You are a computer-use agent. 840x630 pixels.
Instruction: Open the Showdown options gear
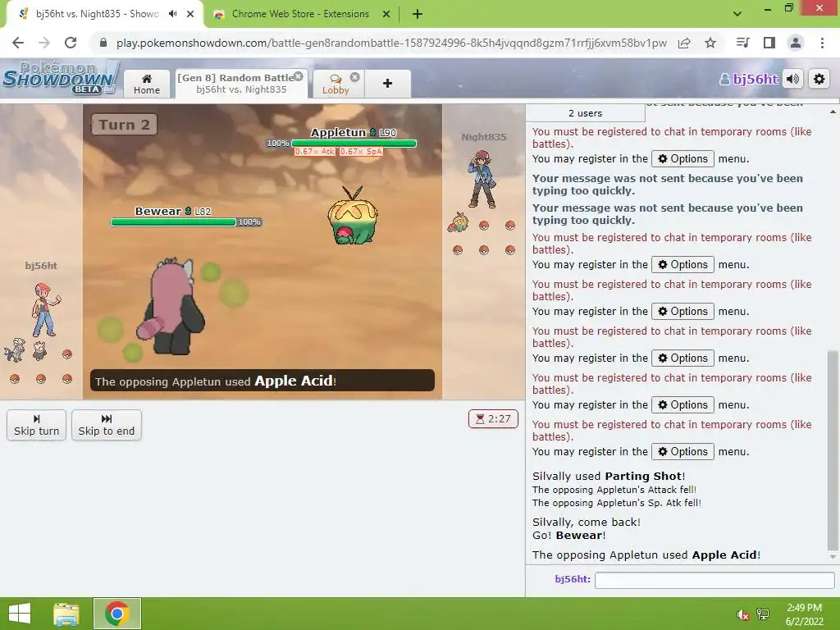pyautogui.click(x=819, y=80)
